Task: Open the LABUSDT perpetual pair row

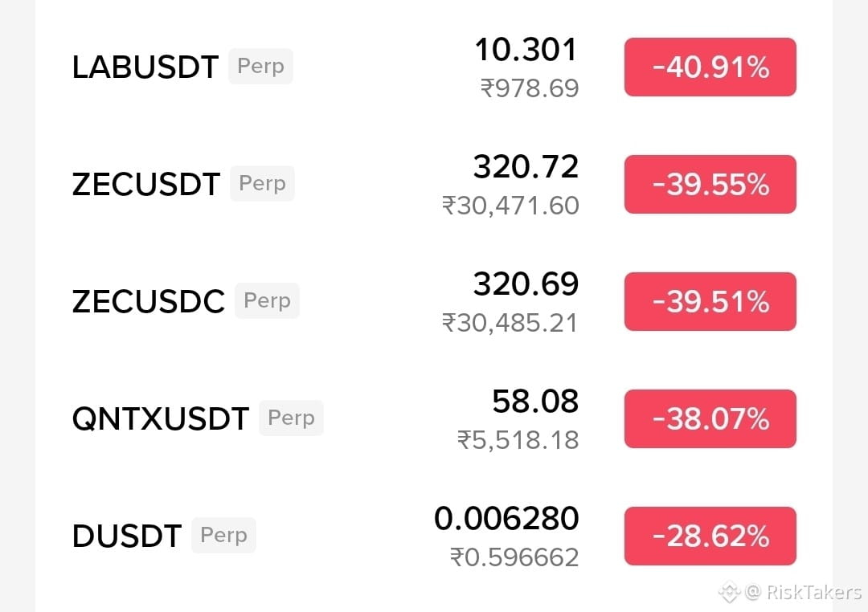Action: tap(434, 67)
